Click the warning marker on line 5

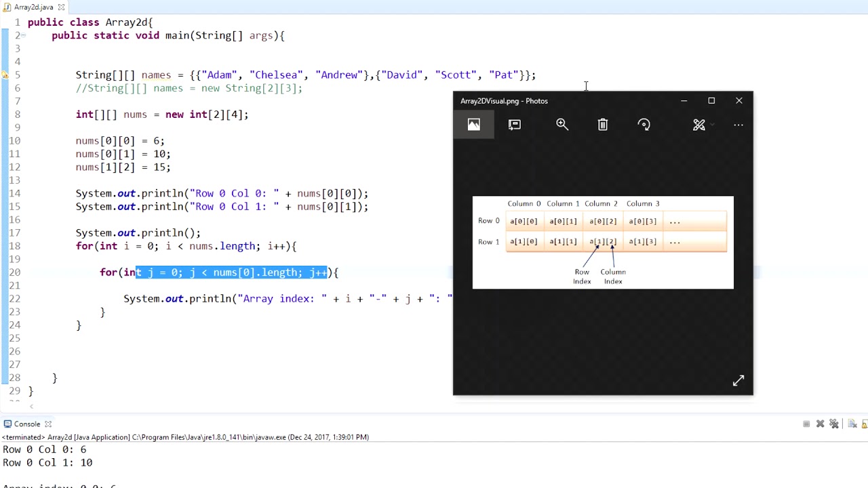pyautogui.click(x=5, y=75)
